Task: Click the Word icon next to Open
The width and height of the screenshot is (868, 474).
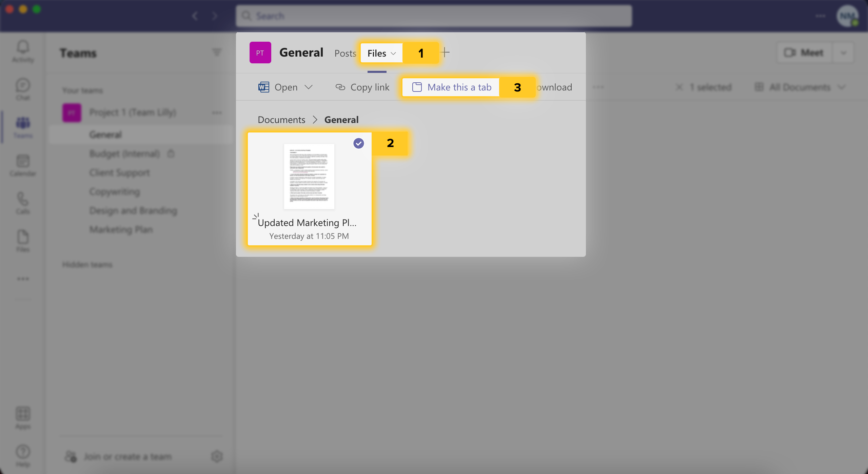Action: pyautogui.click(x=264, y=87)
